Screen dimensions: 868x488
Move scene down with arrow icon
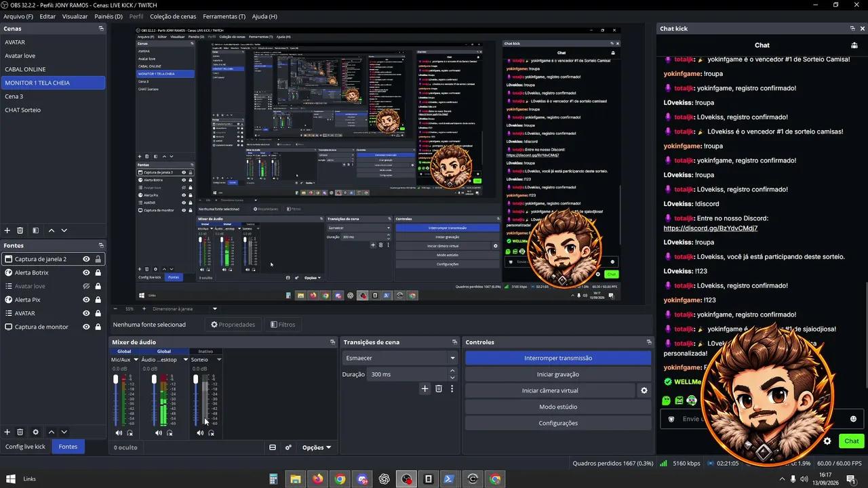[x=64, y=230]
